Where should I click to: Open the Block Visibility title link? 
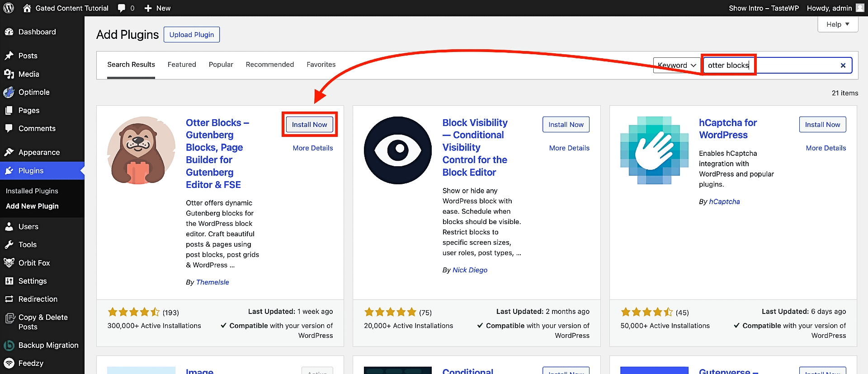point(475,147)
